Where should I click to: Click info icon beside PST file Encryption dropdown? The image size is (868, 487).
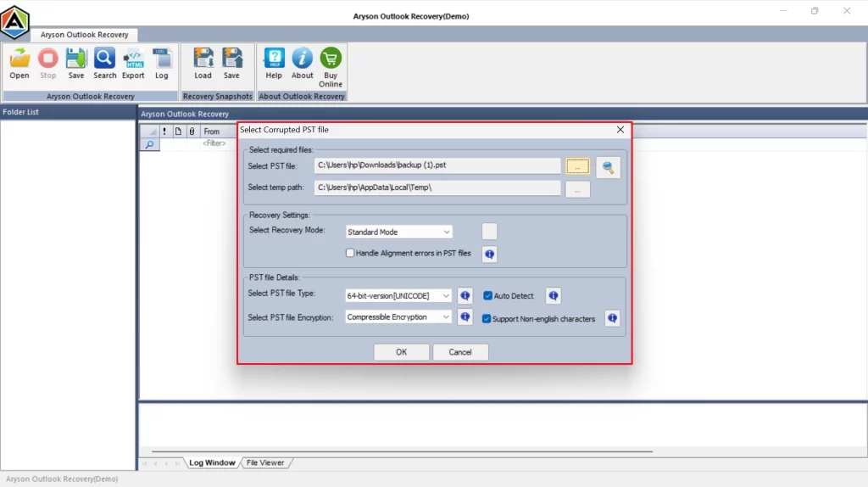pyautogui.click(x=465, y=317)
